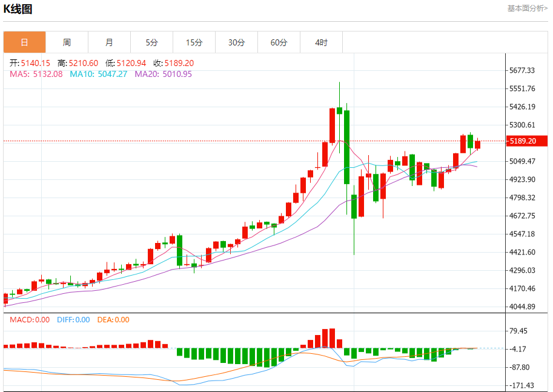Open the 基本面分析> link
Viewport: 553px width, 392px height.
pos(527,8)
